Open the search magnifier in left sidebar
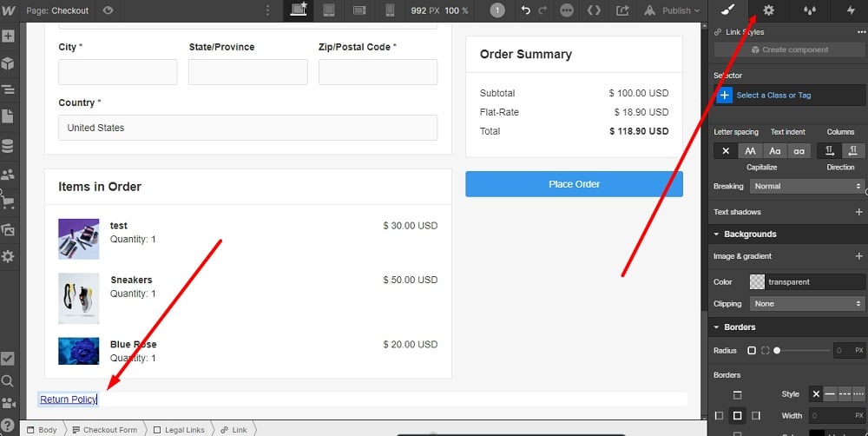Screen dimensions: 868x436 coord(8,380)
